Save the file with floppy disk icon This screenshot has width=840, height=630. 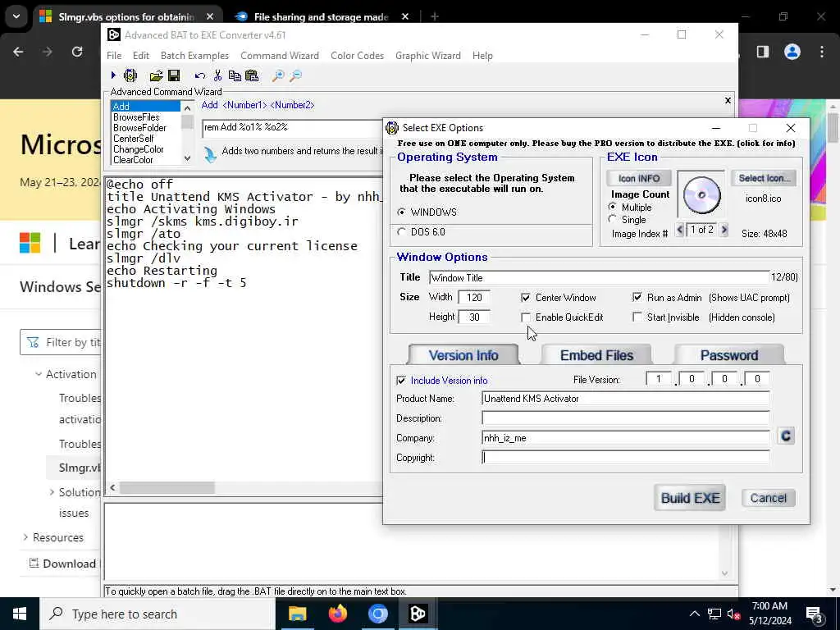174,75
